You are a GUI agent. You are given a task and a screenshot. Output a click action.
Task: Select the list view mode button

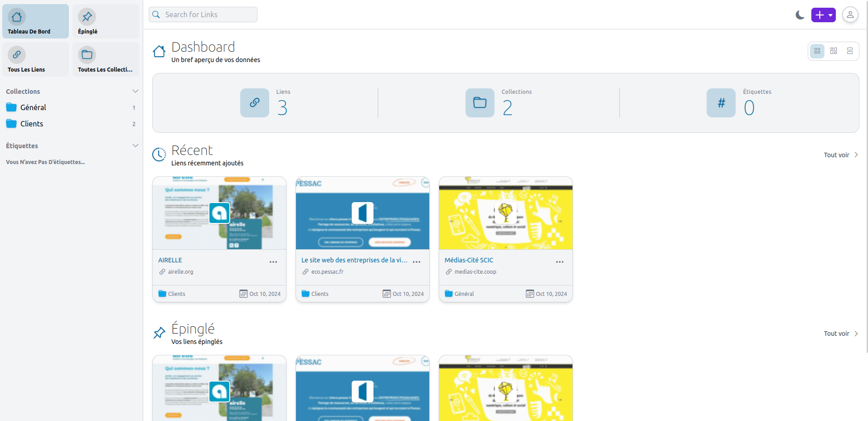coord(850,51)
